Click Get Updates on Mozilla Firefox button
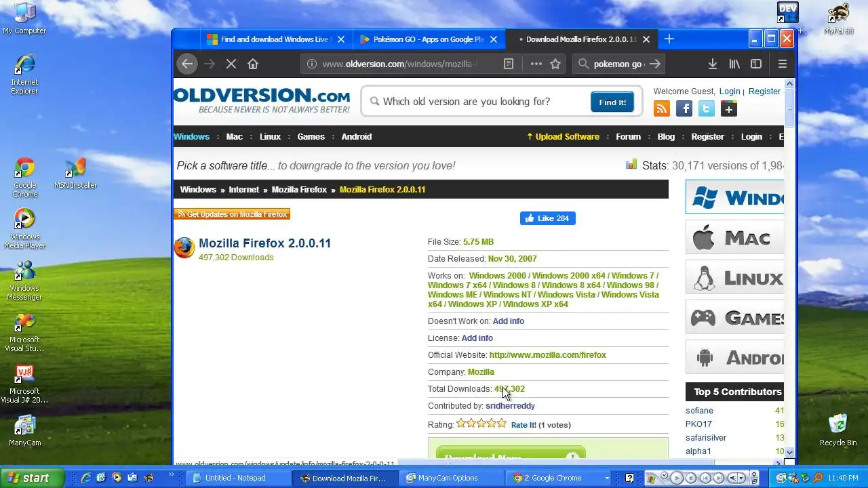 (232, 214)
